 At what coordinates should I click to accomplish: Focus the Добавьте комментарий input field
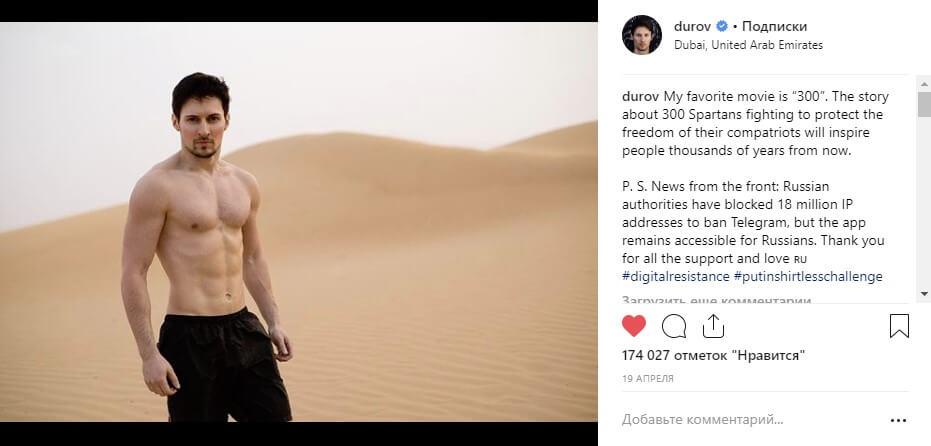tap(751, 420)
